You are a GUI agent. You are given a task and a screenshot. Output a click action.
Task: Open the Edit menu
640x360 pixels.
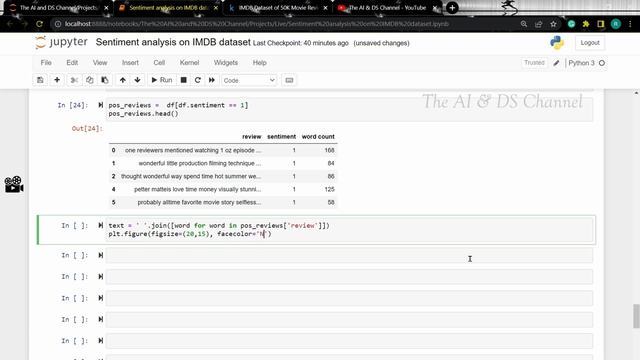(72, 63)
